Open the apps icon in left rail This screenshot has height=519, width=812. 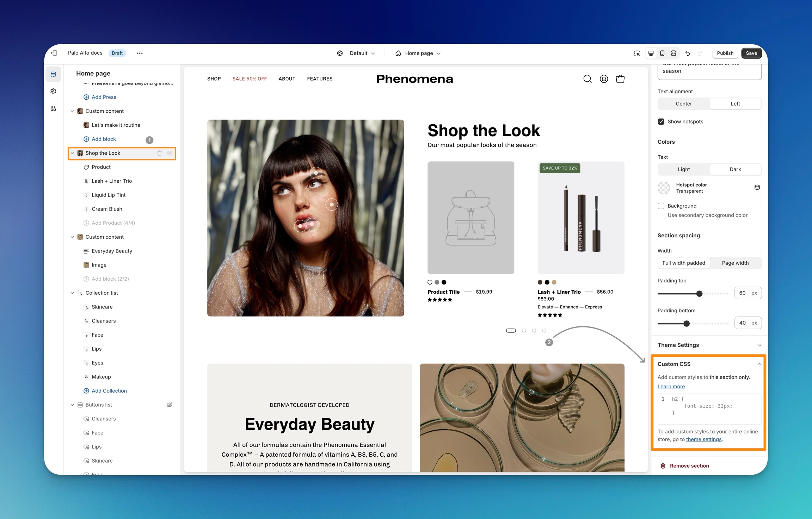(x=53, y=108)
